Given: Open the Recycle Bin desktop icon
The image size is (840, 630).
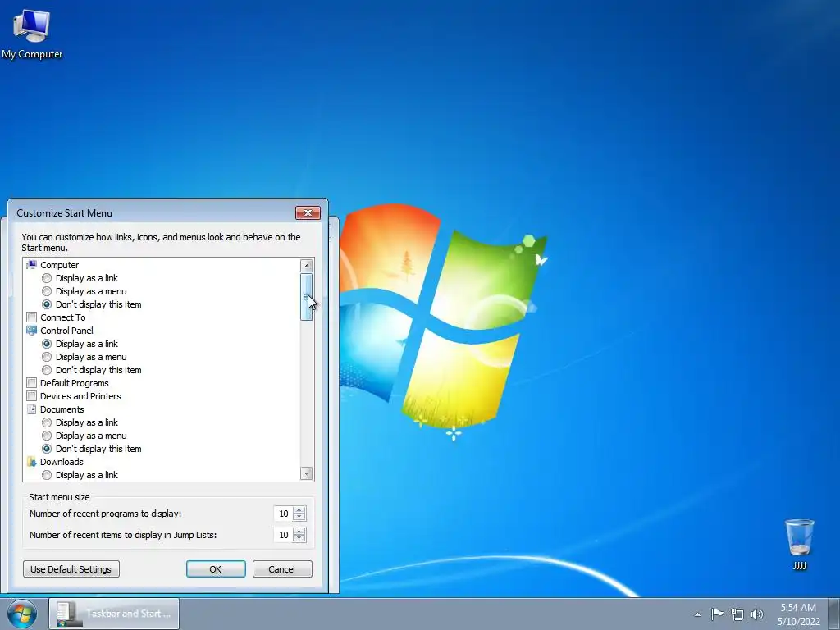Looking at the screenshot, I should click(799, 543).
